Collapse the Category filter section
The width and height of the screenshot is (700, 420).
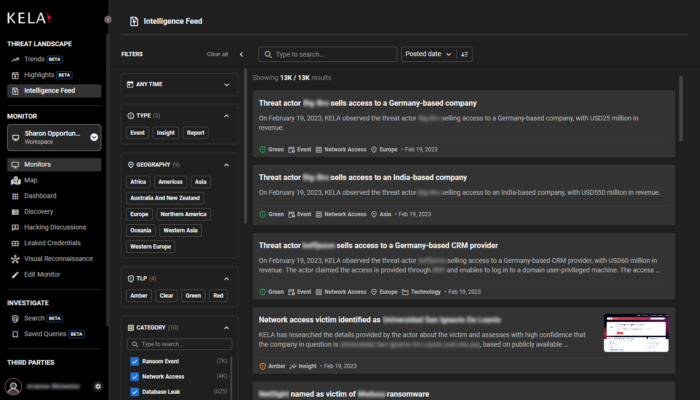pyautogui.click(x=226, y=328)
